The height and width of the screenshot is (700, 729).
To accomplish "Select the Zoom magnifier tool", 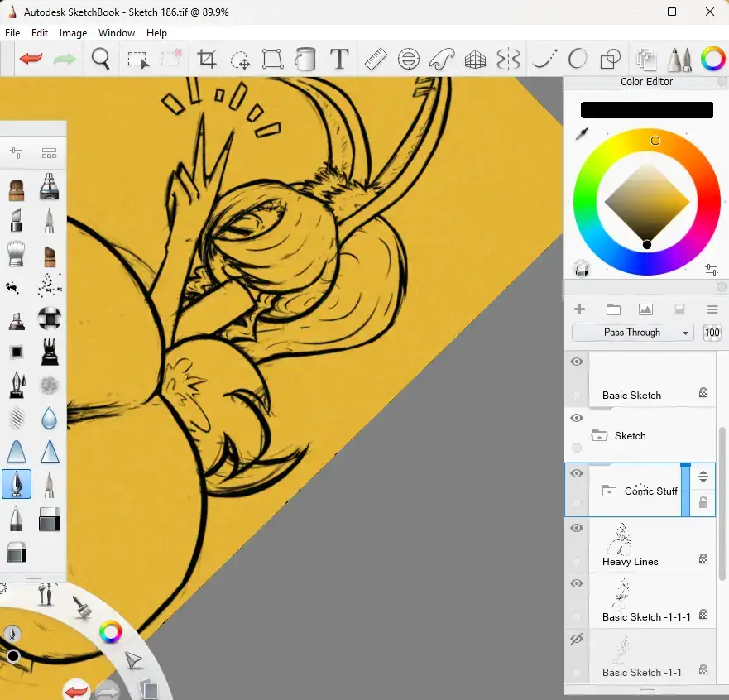I will [x=100, y=59].
